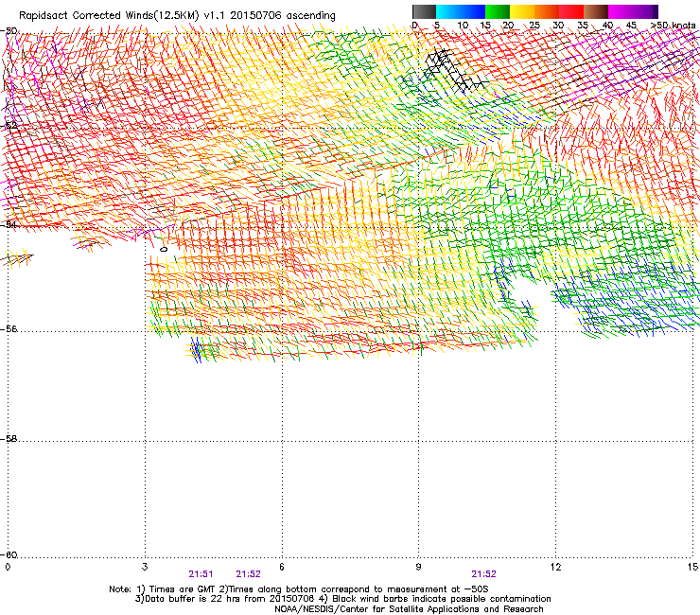This screenshot has height=615, width=700.
Task: Click the '-56' latitude axis label
Action: 9,328
